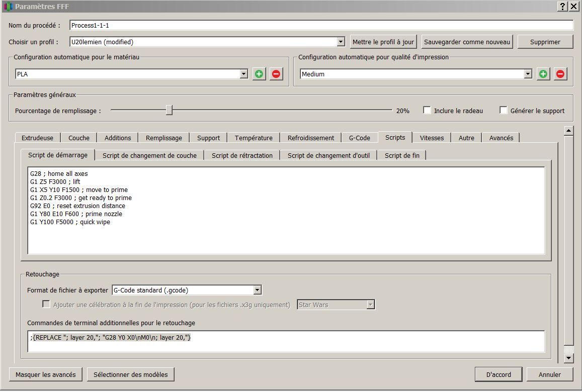Enable the 'Générer le support' checkbox
582x392 pixels.
click(504, 110)
